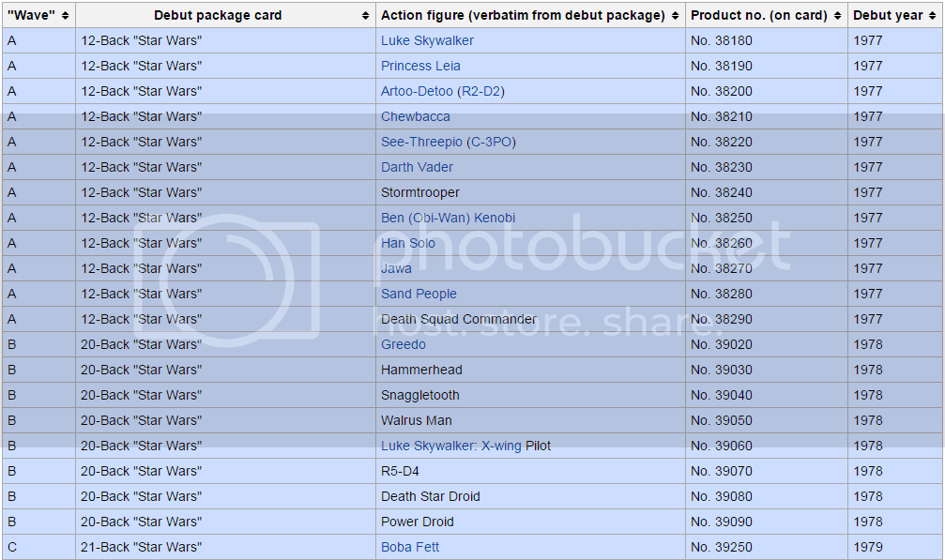Select the Death Star Droid cell
The width and height of the screenshot is (945, 560).
530,496
